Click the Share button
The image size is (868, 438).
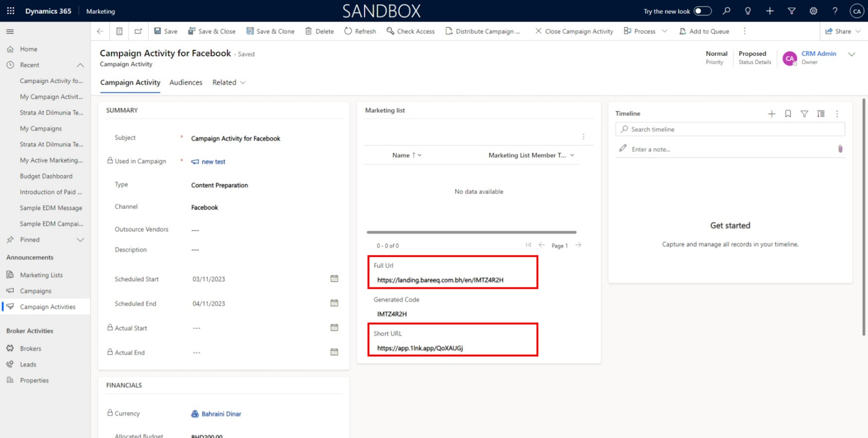pyautogui.click(x=838, y=31)
